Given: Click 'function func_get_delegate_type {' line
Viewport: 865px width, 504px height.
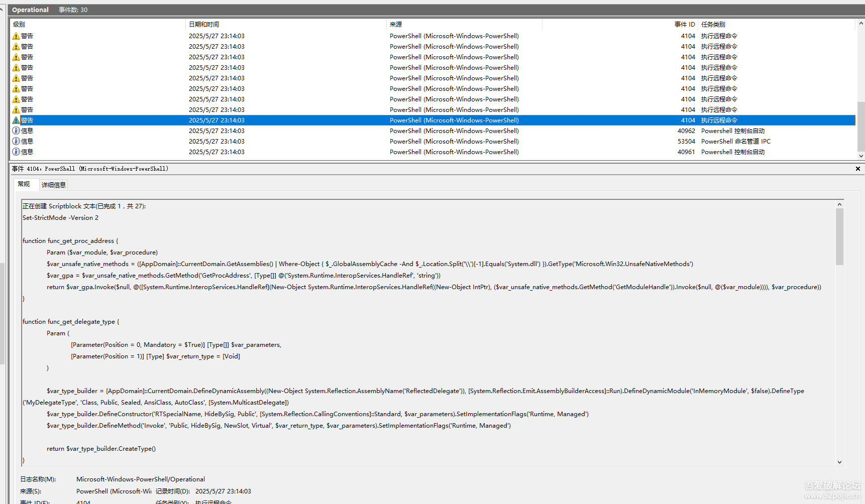Looking at the screenshot, I should point(71,322).
